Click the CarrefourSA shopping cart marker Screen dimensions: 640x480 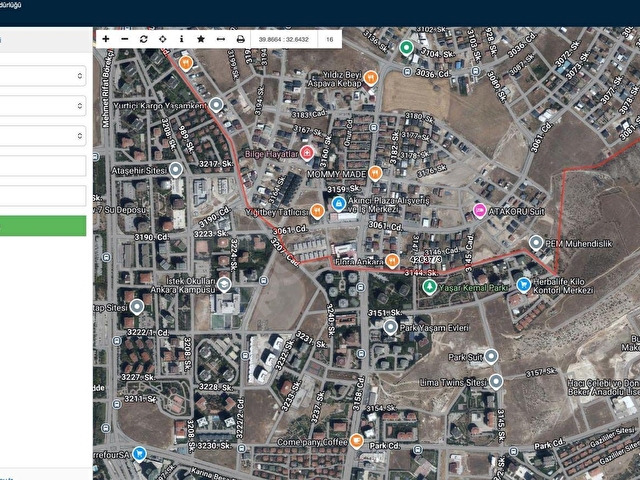140,453
